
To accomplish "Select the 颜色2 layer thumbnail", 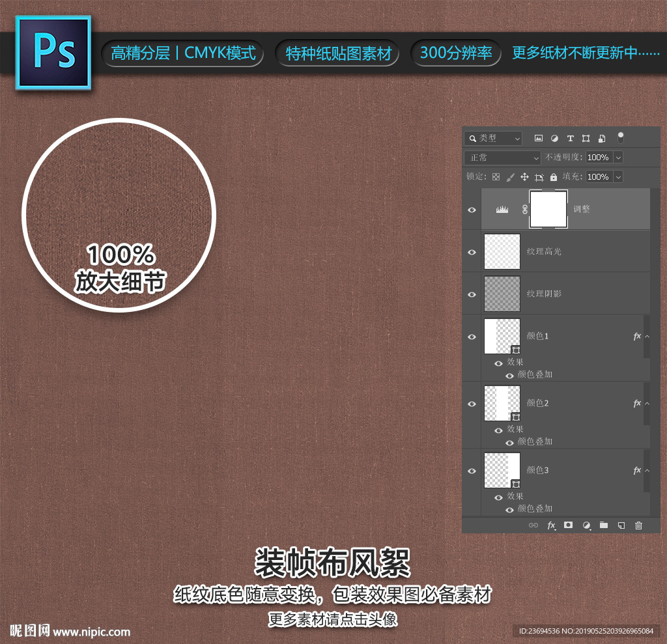I will tap(502, 403).
